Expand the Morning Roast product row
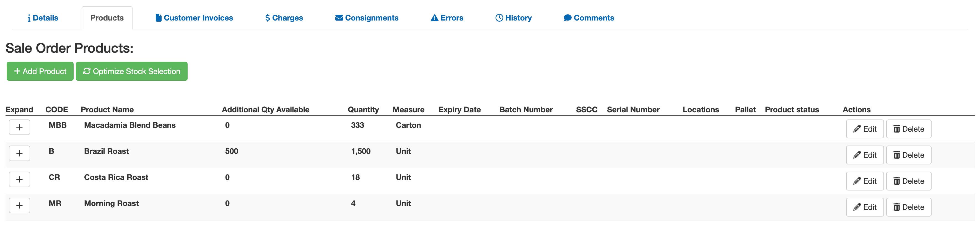 [x=19, y=205]
